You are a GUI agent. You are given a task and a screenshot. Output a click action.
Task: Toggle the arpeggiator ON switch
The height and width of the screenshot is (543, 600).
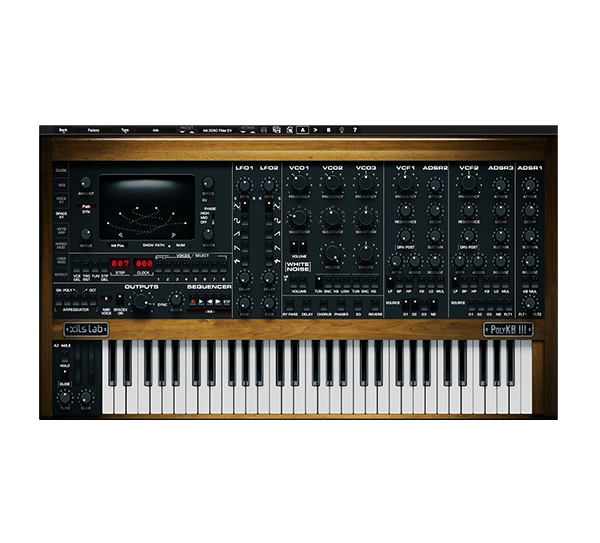coord(59,299)
